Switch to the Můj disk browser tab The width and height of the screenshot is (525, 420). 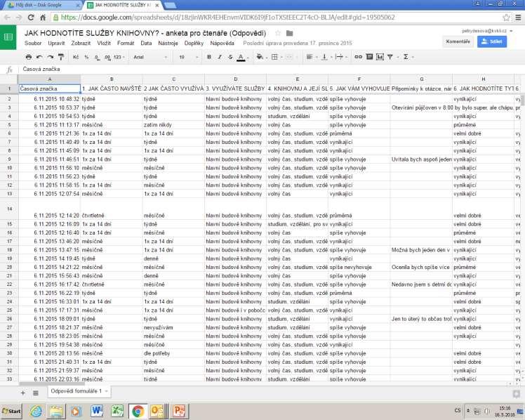[43, 5]
